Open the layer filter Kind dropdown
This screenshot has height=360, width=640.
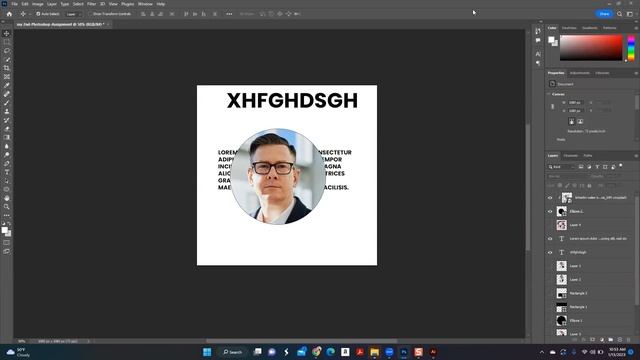tap(561, 167)
